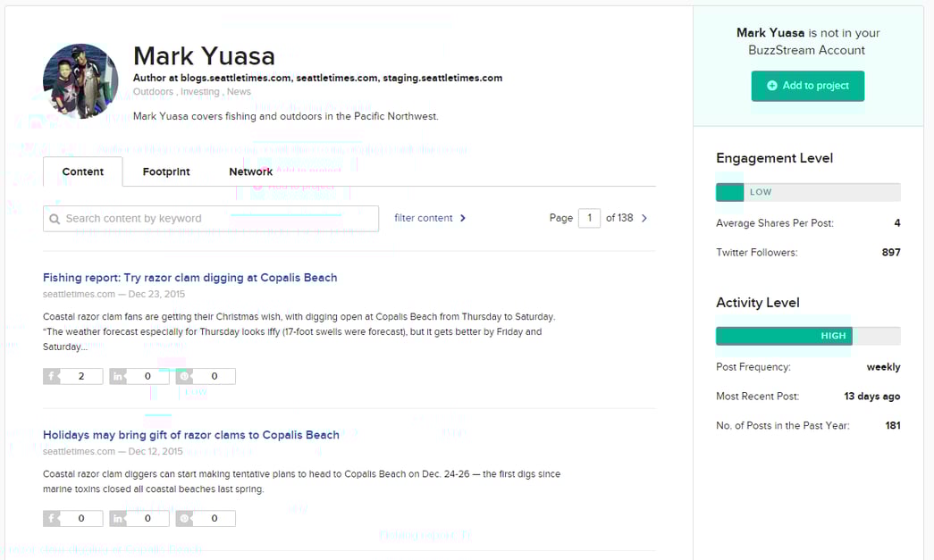Click Mark Yuasa's profile photo
The height and width of the screenshot is (560, 934).
[80, 81]
